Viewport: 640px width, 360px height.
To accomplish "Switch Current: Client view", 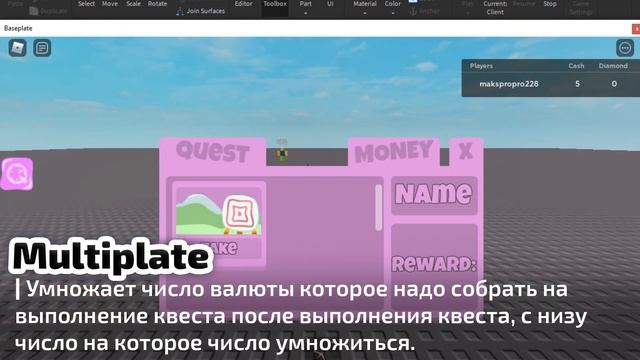I will 495,8.
